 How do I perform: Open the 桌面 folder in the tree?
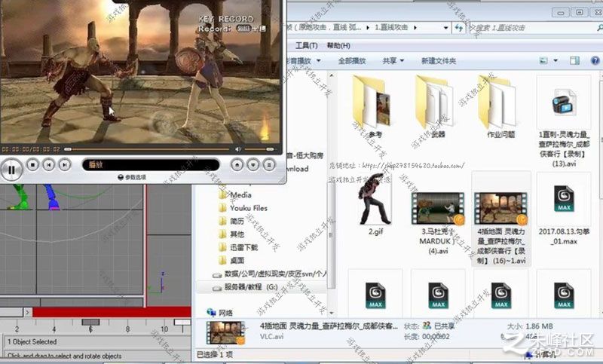pos(231,260)
